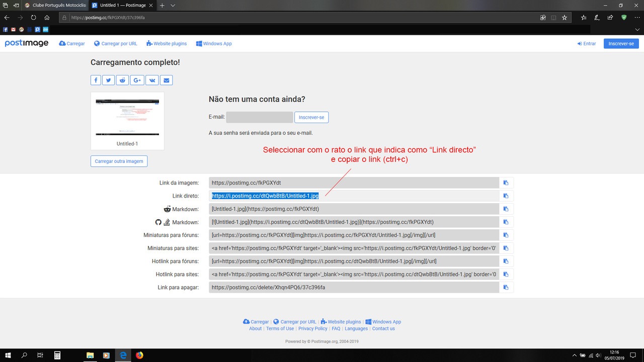
Task: Focus the E-mail input field
Action: [x=260, y=117]
